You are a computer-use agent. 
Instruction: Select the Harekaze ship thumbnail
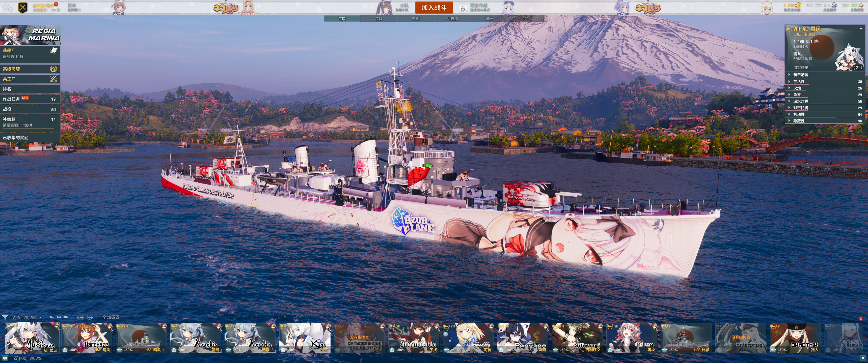[x=87, y=338]
